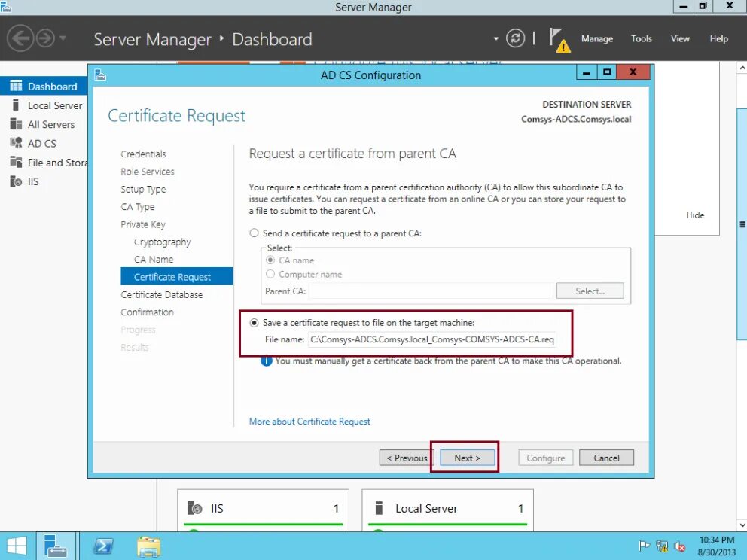Screen dimensions: 747x560
Task: Click the Next button
Action: point(467,458)
